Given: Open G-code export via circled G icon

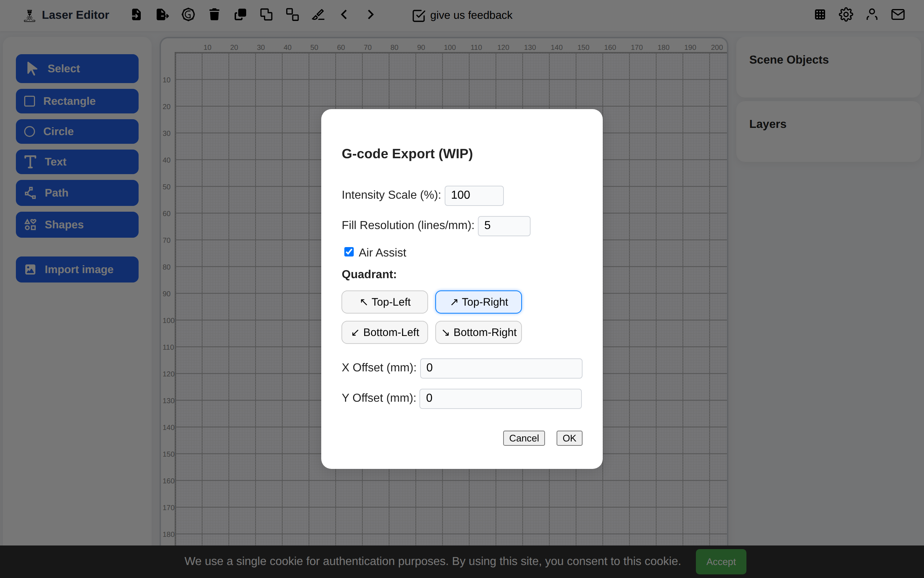Looking at the screenshot, I should tap(188, 15).
